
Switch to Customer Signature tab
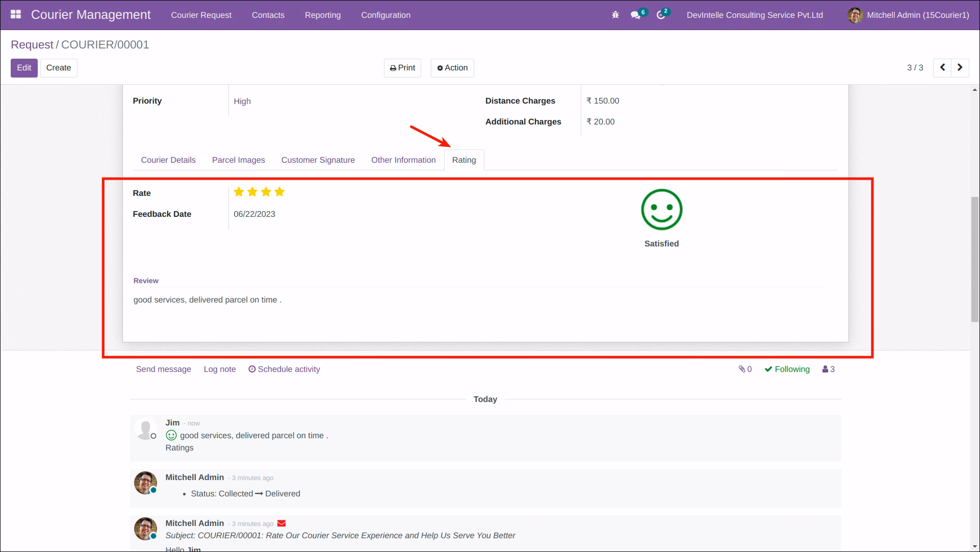click(318, 160)
